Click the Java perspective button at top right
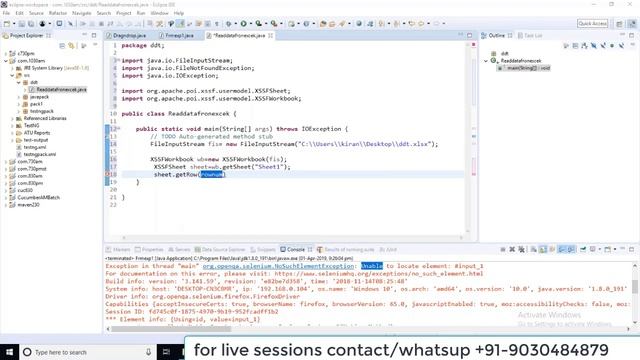This screenshot has width=640, height=360. tap(632, 24)
